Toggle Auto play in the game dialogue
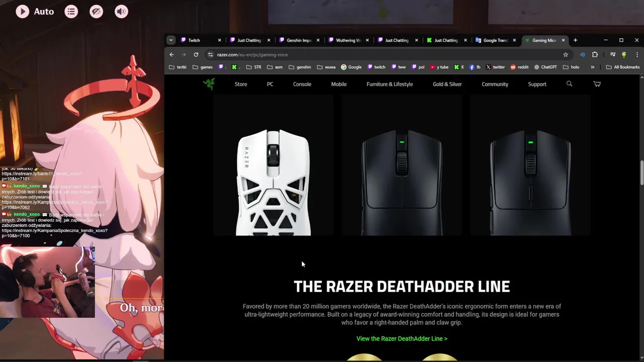Image resolution: width=644 pixels, height=362 pixels. pyautogui.click(x=34, y=11)
